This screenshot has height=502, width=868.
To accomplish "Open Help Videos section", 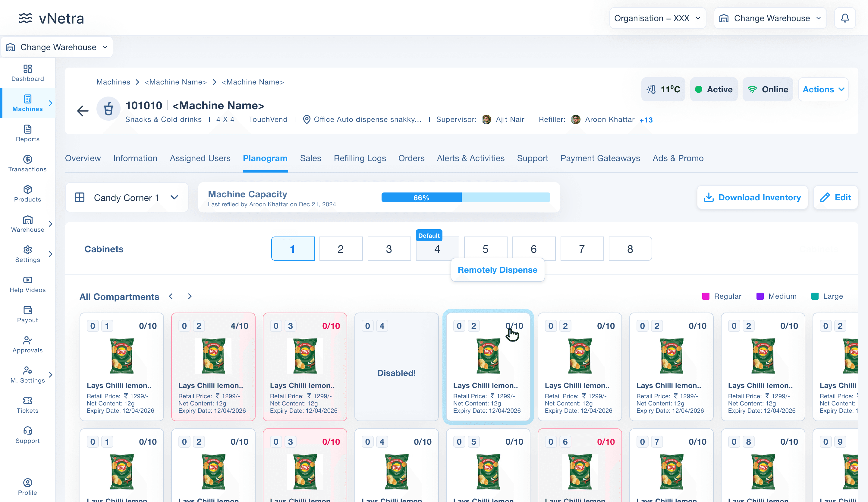I will pyautogui.click(x=27, y=284).
